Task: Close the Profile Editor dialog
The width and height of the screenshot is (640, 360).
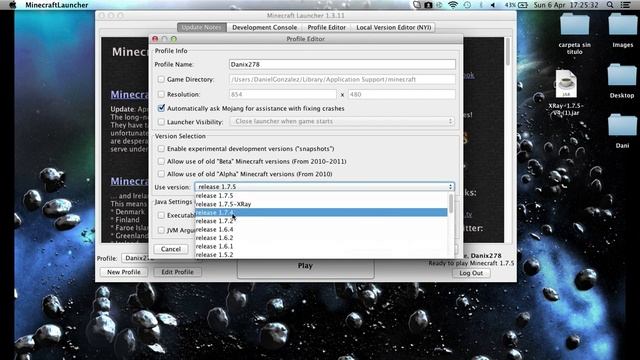Action: tap(155, 39)
